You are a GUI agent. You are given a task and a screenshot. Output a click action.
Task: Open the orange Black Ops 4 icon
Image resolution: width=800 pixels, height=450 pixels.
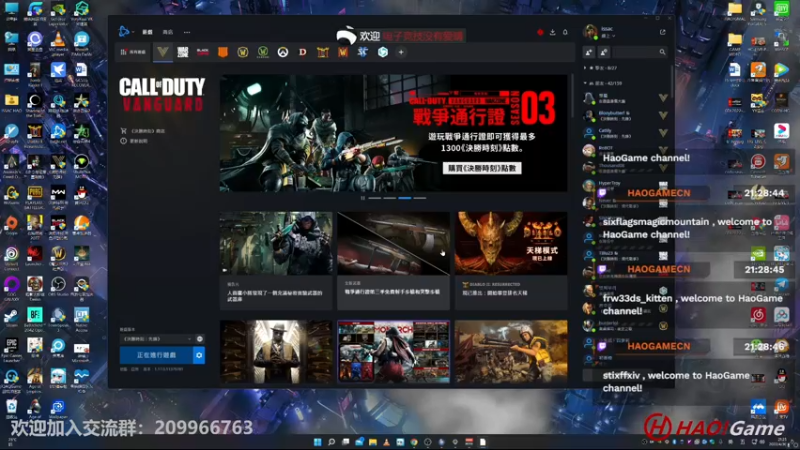tap(222, 52)
